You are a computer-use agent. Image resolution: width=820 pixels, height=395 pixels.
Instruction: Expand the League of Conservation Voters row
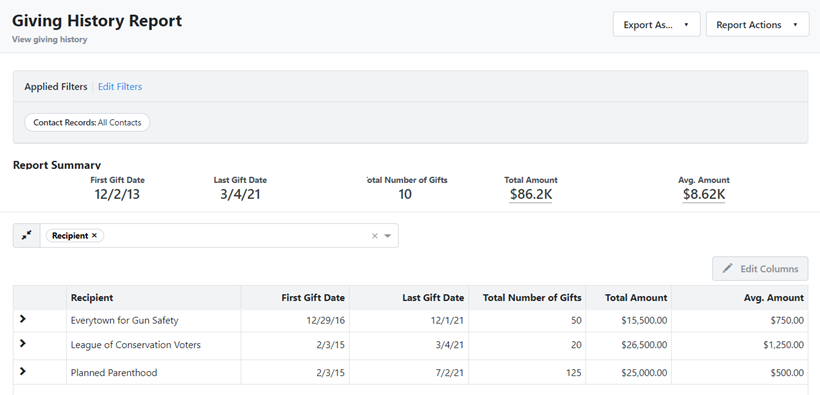pyautogui.click(x=22, y=343)
